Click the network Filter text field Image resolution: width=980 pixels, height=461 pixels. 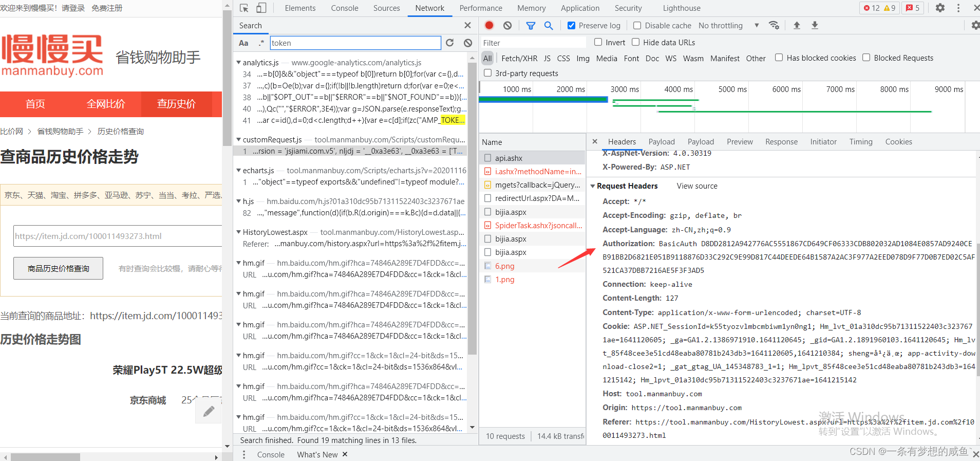coord(533,43)
